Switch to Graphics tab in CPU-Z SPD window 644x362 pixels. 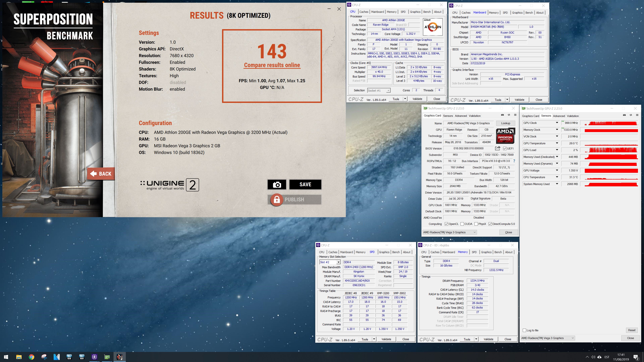click(x=384, y=252)
